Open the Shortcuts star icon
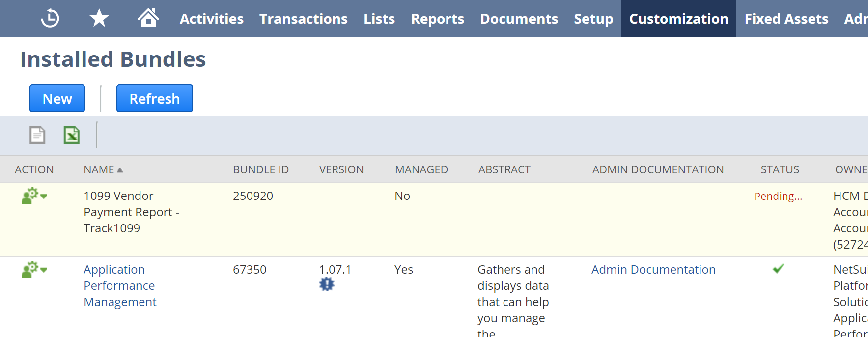 tap(99, 19)
